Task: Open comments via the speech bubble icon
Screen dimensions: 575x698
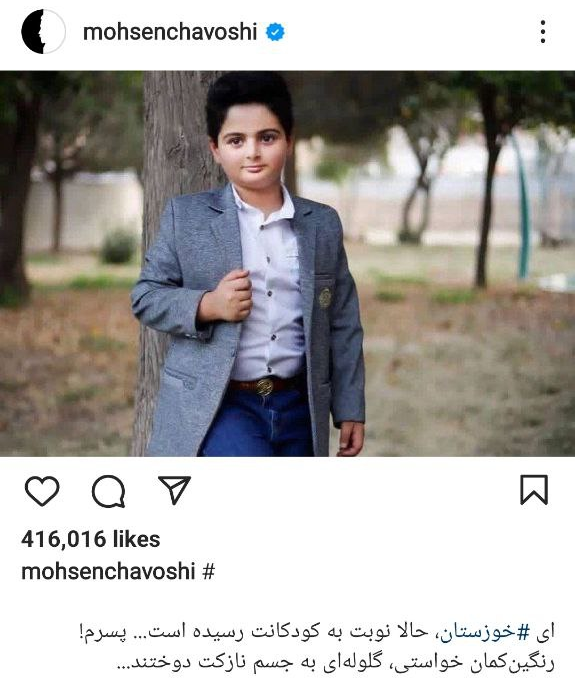Action: (108, 491)
